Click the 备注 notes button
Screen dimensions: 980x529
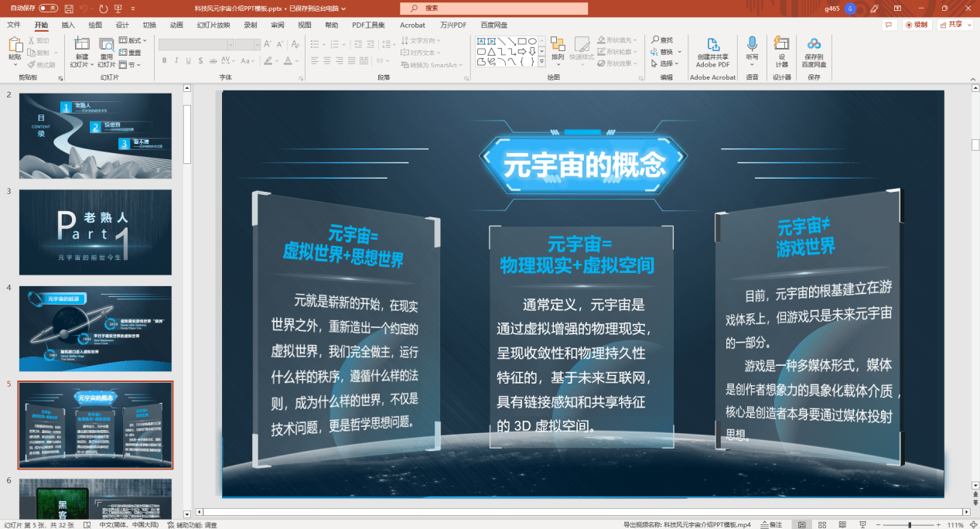[x=771, y=524]
